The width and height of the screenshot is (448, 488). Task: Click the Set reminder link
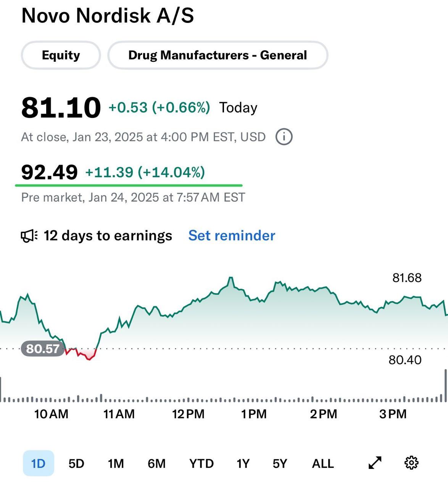tap(232, 236)
